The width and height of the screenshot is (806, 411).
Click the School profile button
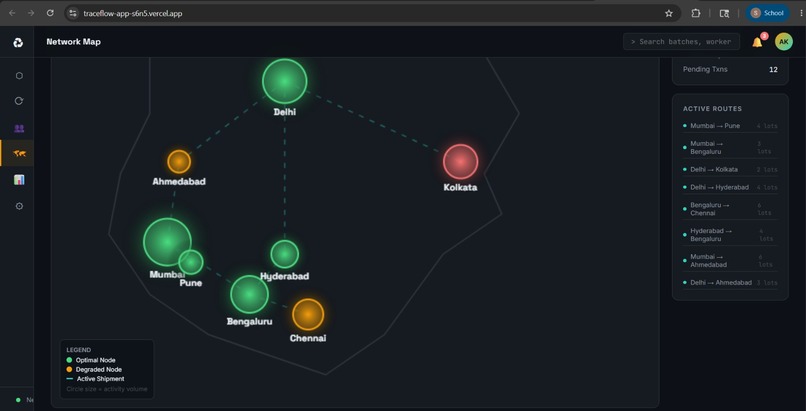[767, 13]
